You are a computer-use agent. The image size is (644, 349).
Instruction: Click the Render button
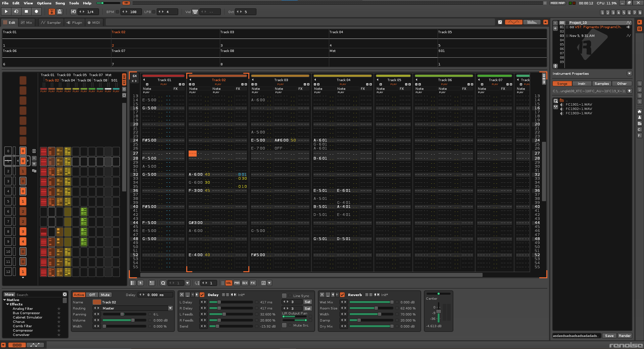click(x=625, y=336)
